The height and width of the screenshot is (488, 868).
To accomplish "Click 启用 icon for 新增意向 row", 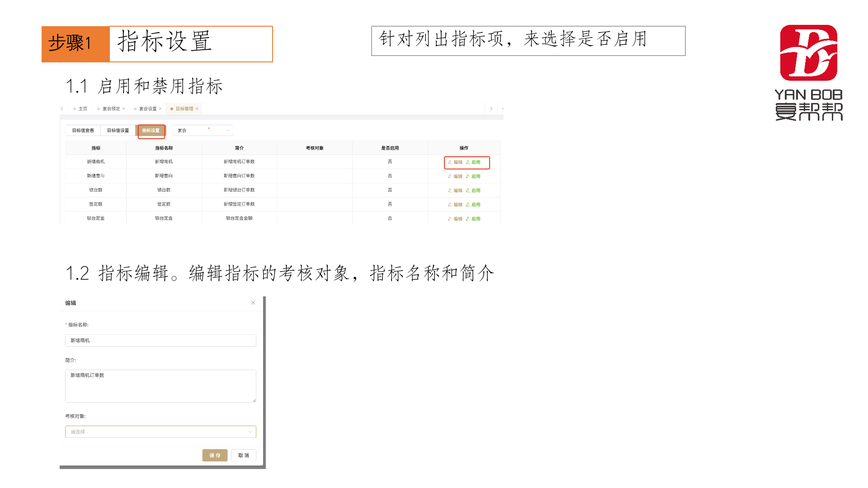I will [x=467, y=176].
